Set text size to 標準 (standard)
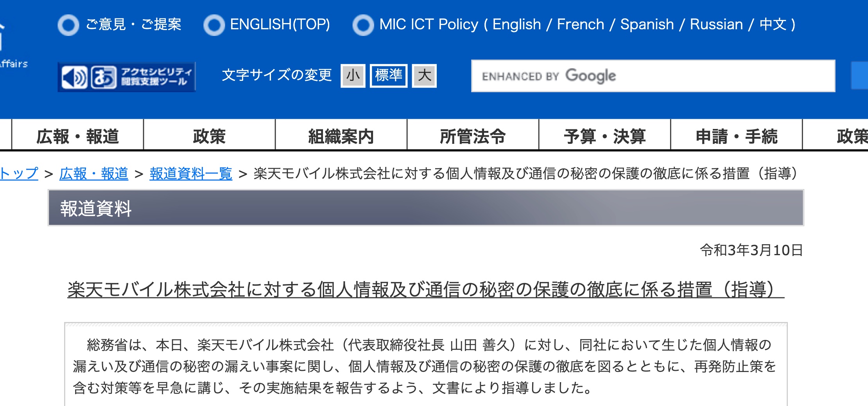868x406 pixels. (389, 76)
